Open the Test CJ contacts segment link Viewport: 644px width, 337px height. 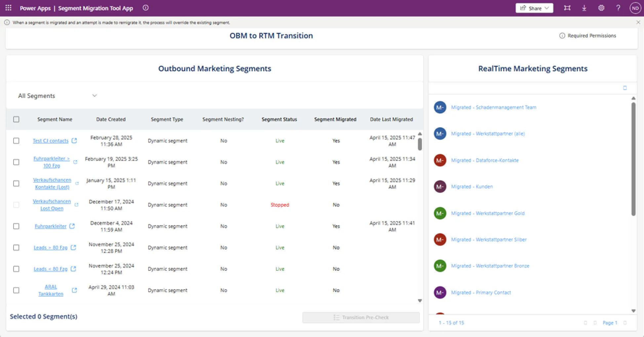pyautogui.click(x=51, y=141)
